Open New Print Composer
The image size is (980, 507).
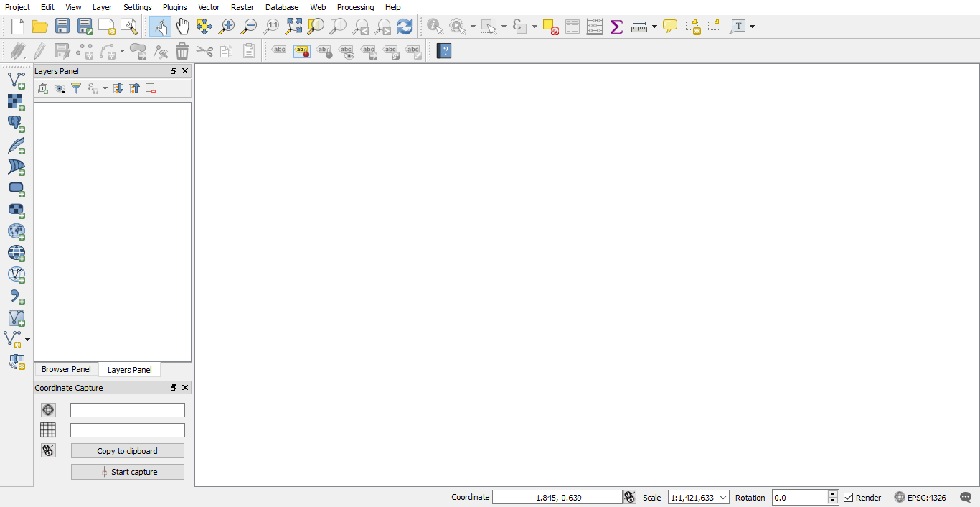point(107,27)
